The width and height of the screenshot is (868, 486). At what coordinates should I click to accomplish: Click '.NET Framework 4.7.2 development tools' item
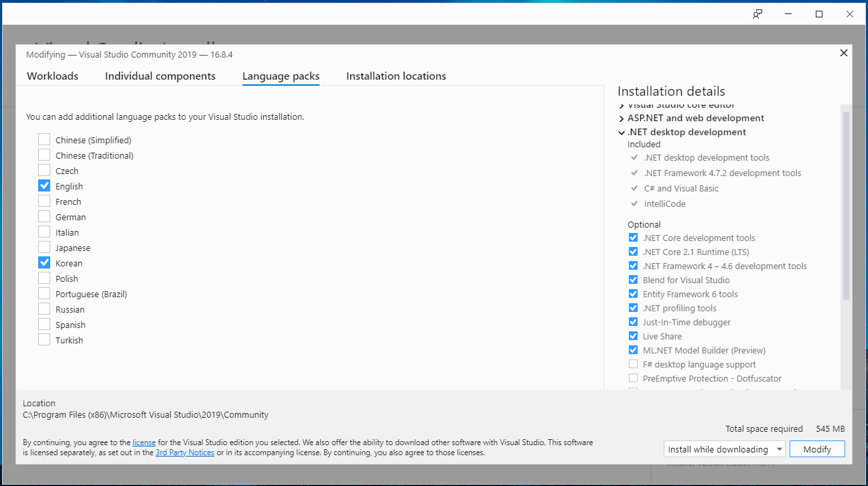pyautogui.click(x=723, y=173)
